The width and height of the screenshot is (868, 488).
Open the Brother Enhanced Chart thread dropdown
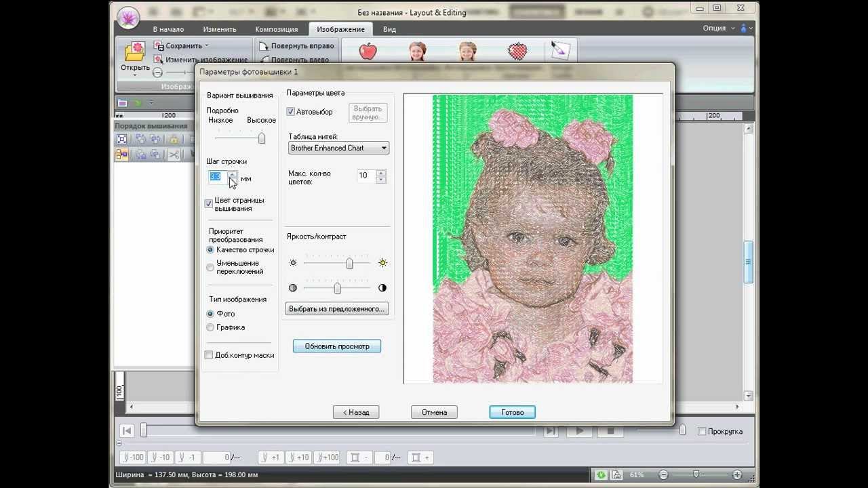point(339,148)
